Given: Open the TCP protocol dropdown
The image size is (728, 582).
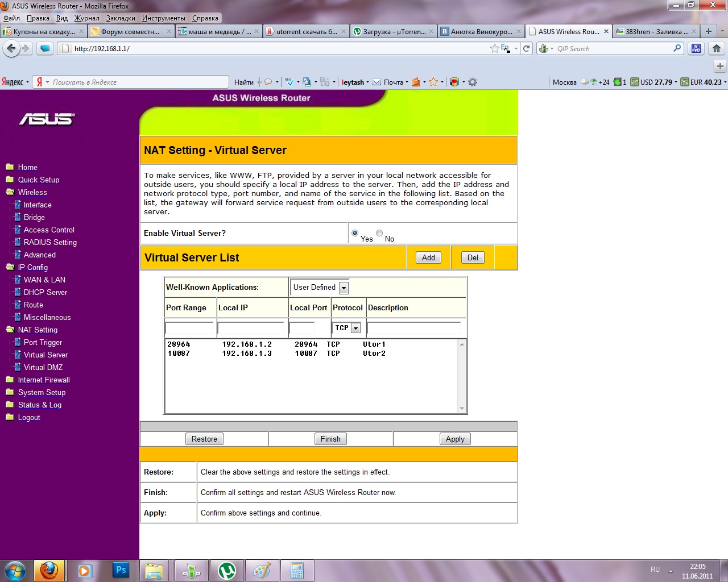Looking at the screenshot, I should 355,328.
